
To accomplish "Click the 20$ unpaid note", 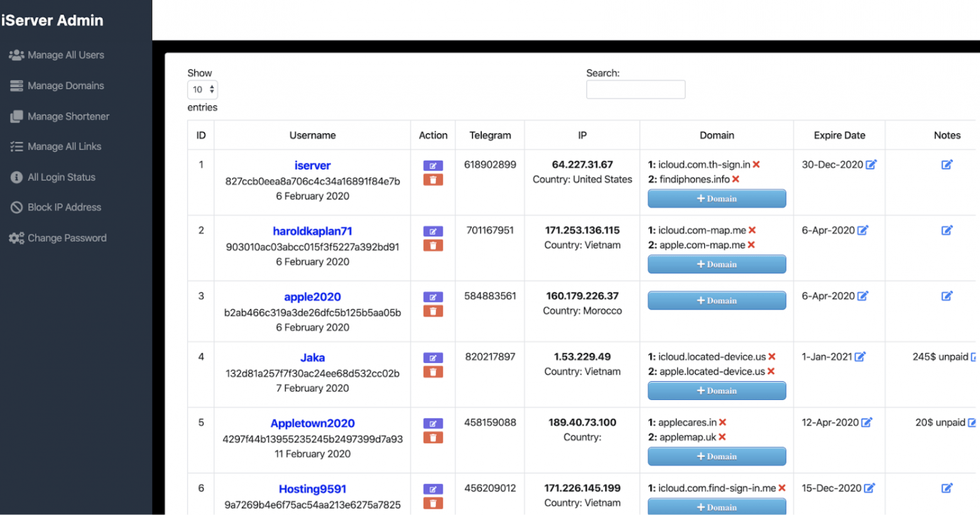I will coord(940,423).
